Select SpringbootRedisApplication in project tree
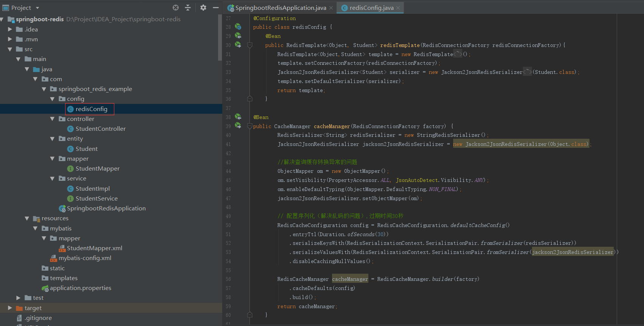The height and width of the screenshot is (326, 644). (106, 208)
